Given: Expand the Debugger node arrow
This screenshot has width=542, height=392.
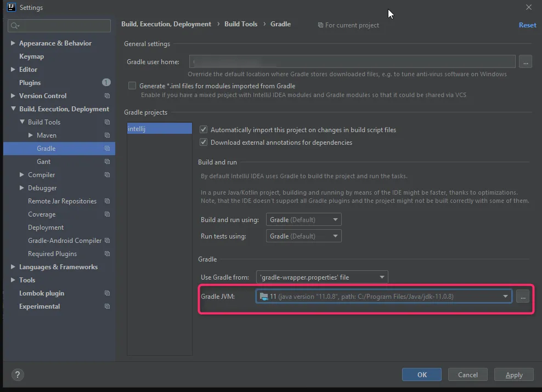Looking at the screenshot, I should 22,188.
